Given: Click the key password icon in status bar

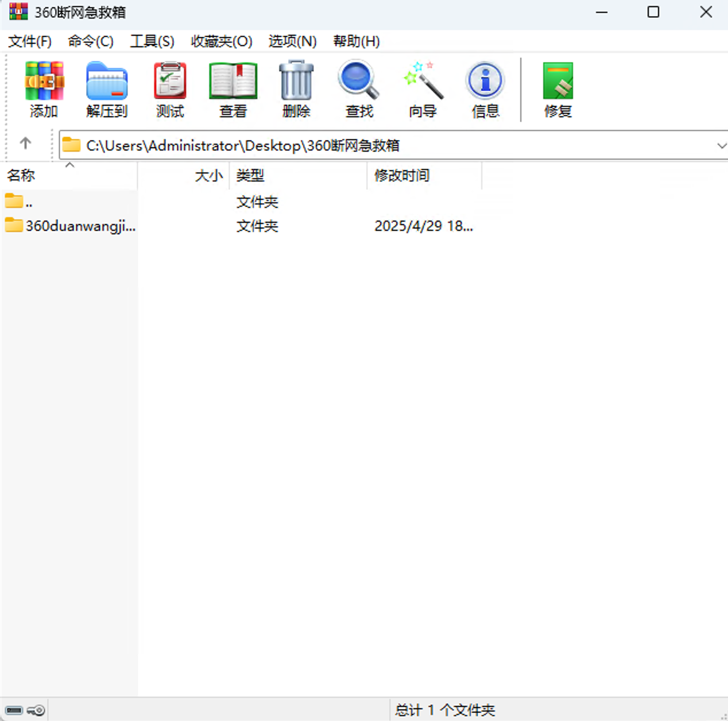Looking at the screenshot, I should click(36, 711).
